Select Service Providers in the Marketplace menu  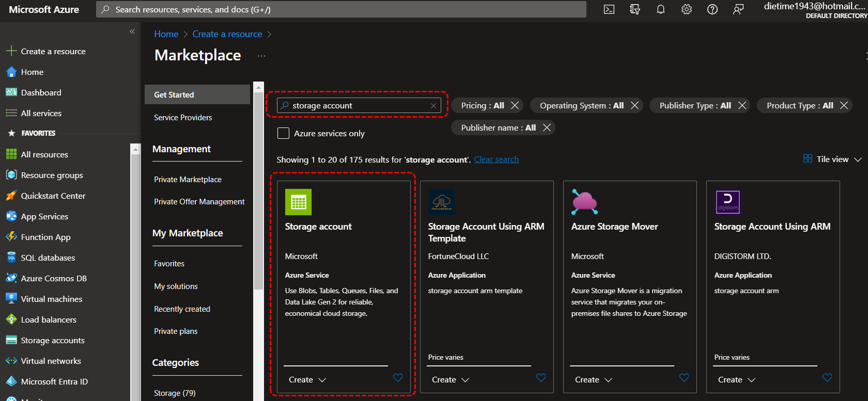click(x=183, y=118)
